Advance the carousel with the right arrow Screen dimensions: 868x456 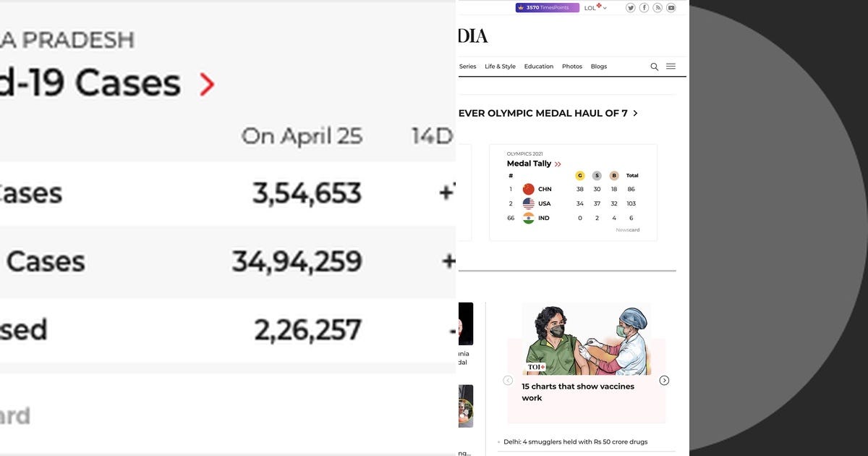[665, 380]
